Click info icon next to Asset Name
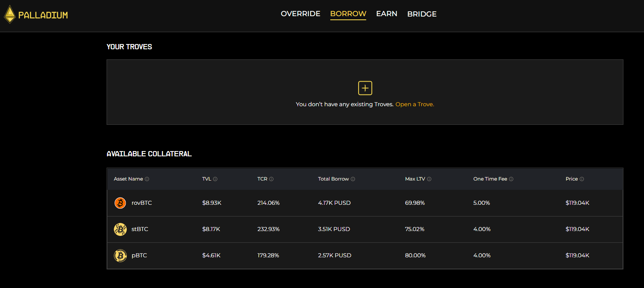Screen dimensions: 644x288 coord(147,179)
